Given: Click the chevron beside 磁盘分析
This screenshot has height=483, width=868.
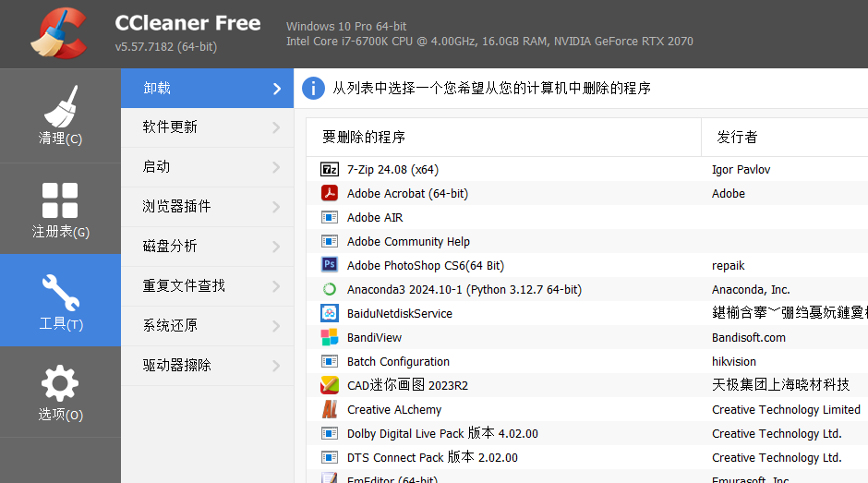Looking at the screenshot, I should coord(276,247).
